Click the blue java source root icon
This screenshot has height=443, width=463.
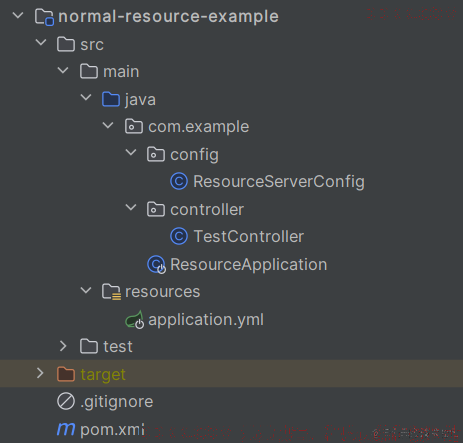point(111,99)
